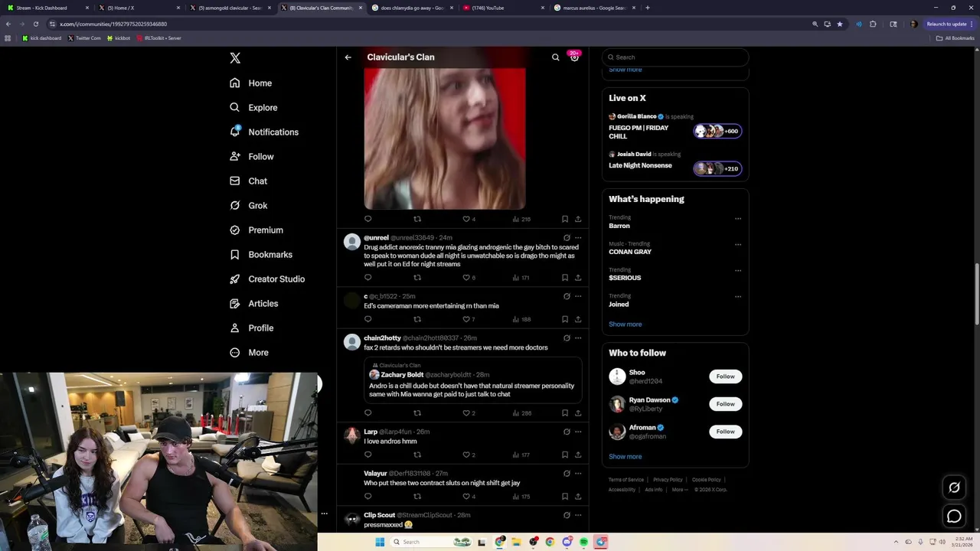The image size is (980, 551).
Task: Follow Afroman
Action: tap(726, 432)
